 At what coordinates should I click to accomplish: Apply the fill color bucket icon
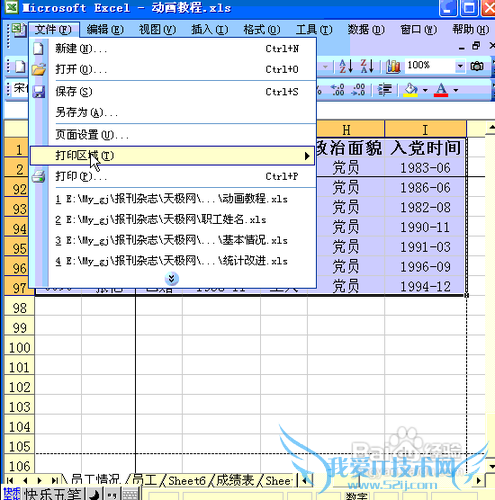pyautogui.click(x=411, y=90)
